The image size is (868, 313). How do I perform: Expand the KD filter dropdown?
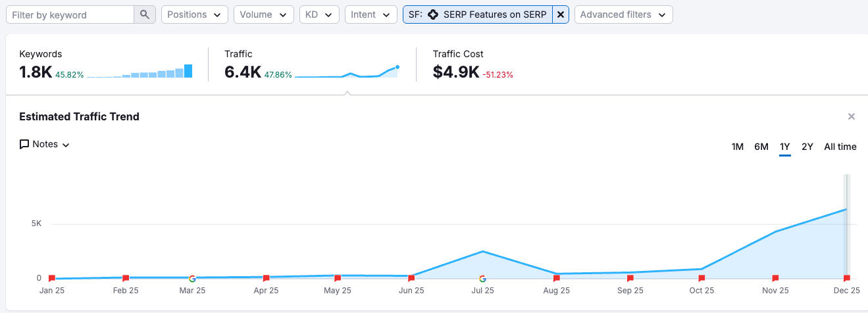coord(319,14)
